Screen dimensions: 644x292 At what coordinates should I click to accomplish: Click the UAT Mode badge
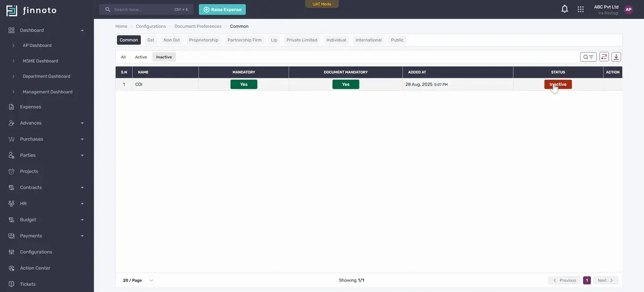tap(322, 4)
